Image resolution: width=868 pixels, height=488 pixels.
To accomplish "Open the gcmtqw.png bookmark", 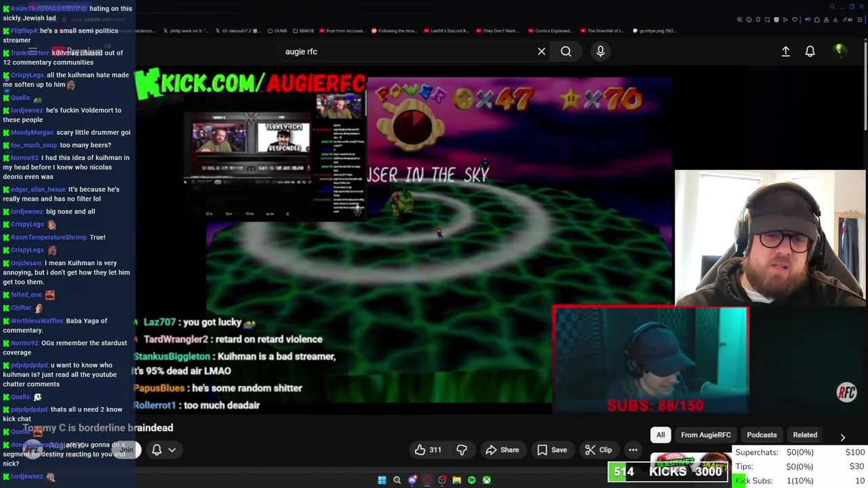I will (654, 30).
